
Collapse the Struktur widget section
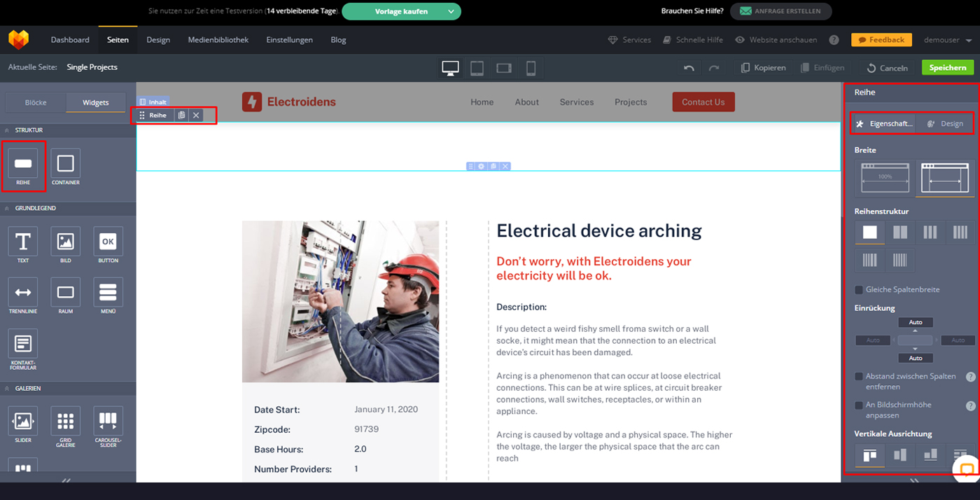(7, 130)
